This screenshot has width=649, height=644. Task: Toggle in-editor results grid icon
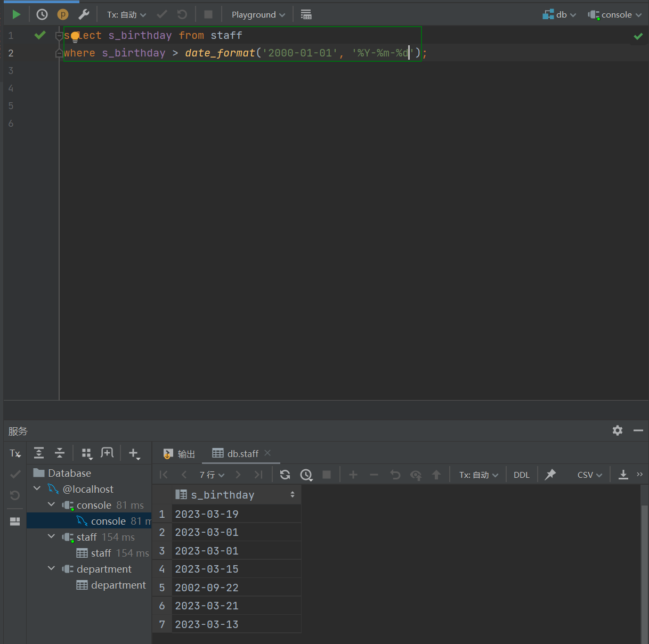[x=306, y=14]
